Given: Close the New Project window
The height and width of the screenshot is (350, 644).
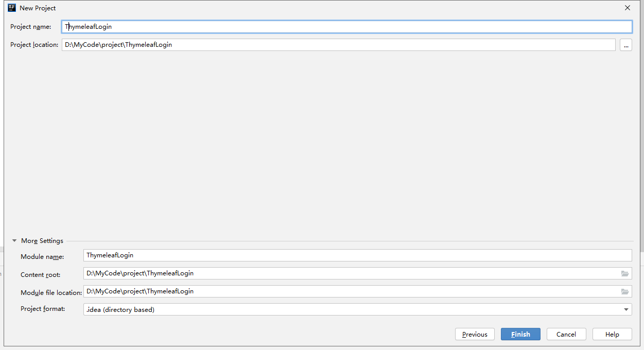Looking at the screenshot, I should 628,8.
